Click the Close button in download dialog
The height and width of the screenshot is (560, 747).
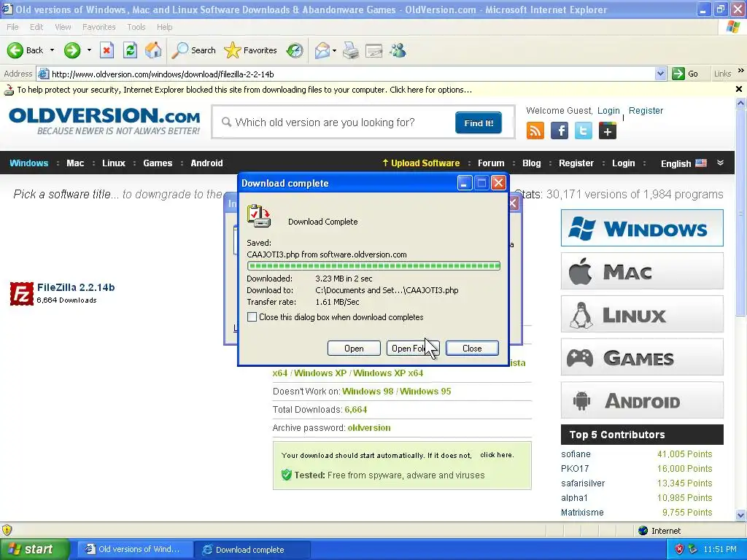coord(472,348)
